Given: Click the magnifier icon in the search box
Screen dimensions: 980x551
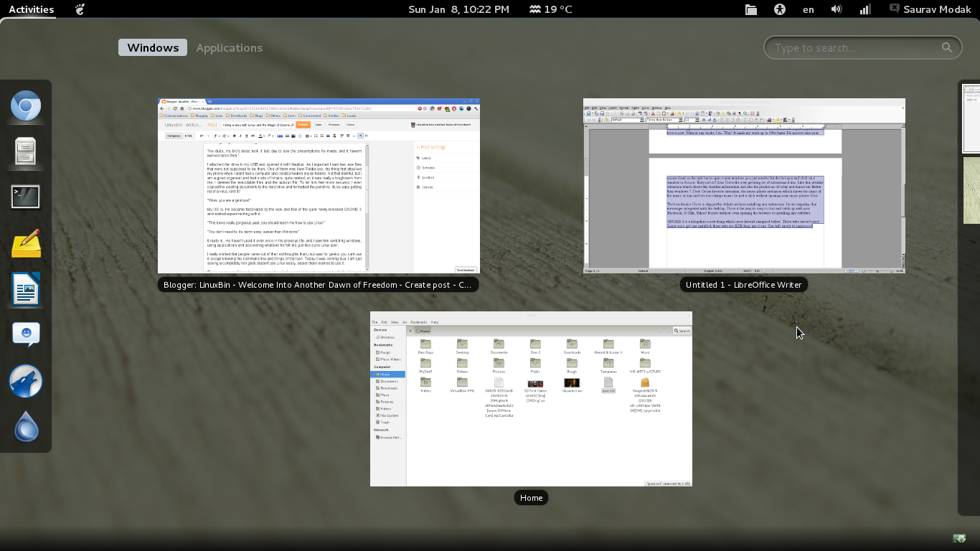Looking at the screenshot, I should coord(947,48).
